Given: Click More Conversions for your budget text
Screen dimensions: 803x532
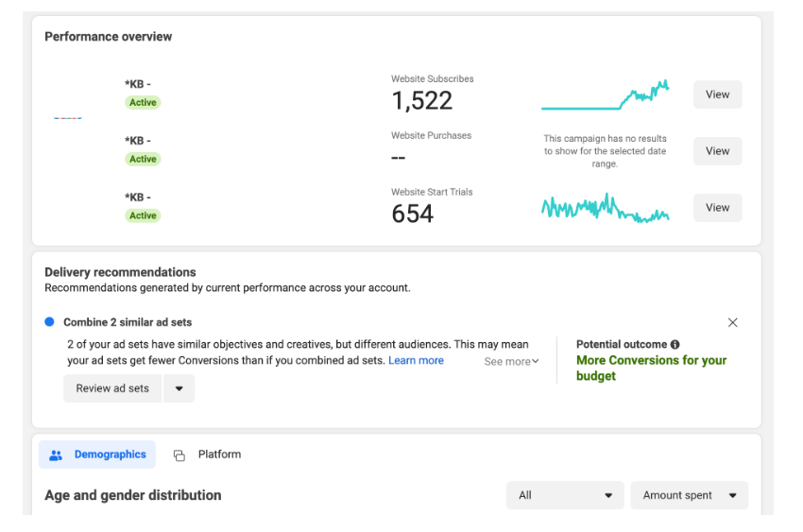Looking at the screenshot, I should tap(651, 369).
